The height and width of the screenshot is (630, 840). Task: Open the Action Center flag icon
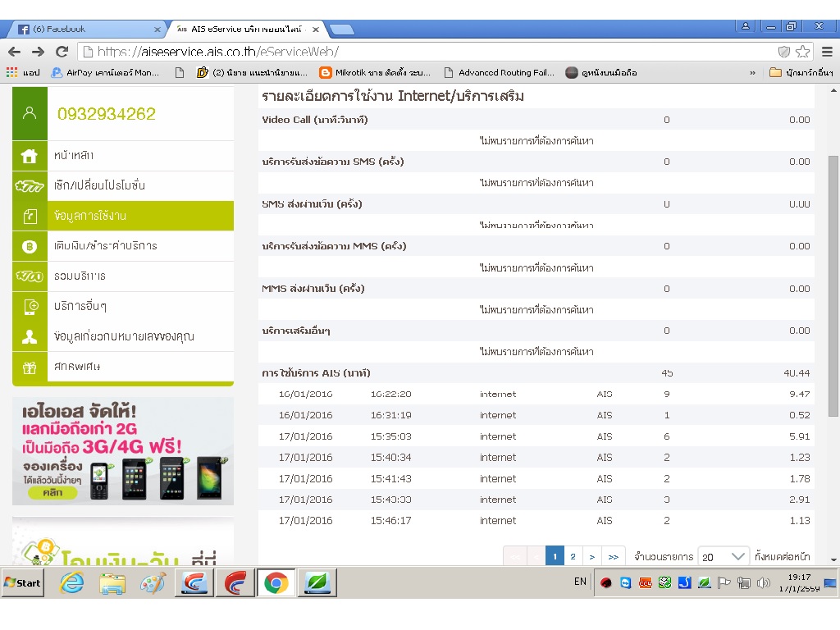[x=724, y=582]
